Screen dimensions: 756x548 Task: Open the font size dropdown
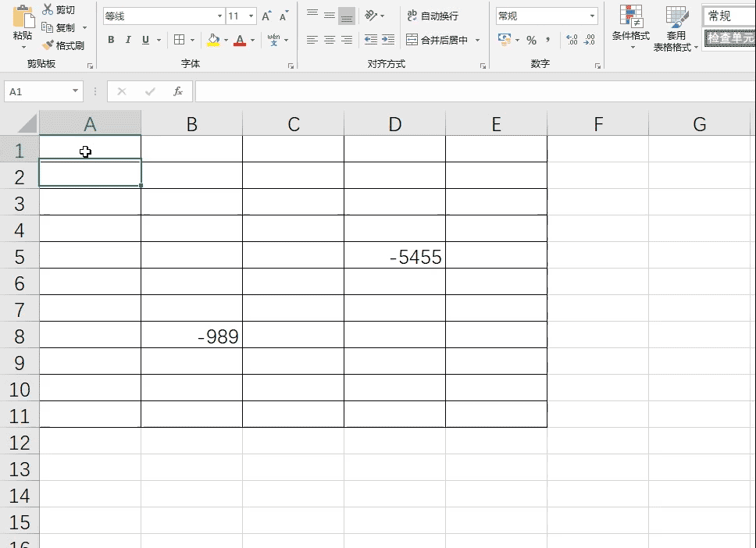coord(251,16)
